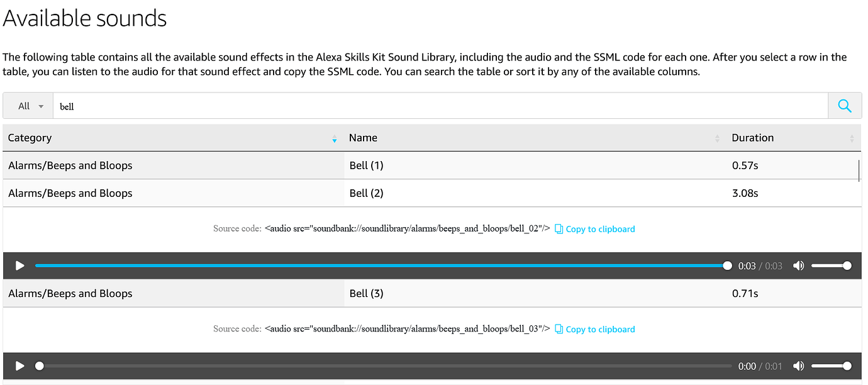The image size is (868, 385).
Task: Mute the Bell (3) player speaker icon
Action: [799, 365]
